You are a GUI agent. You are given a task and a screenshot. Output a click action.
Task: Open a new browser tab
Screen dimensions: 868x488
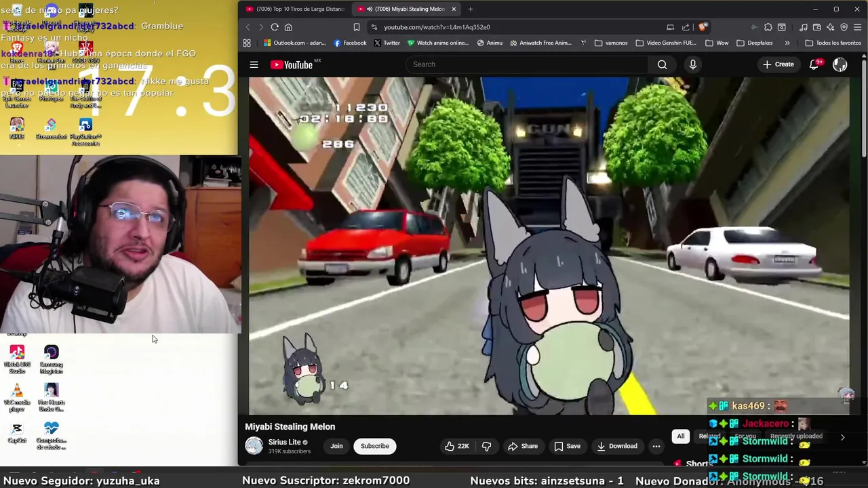point(471,9)
